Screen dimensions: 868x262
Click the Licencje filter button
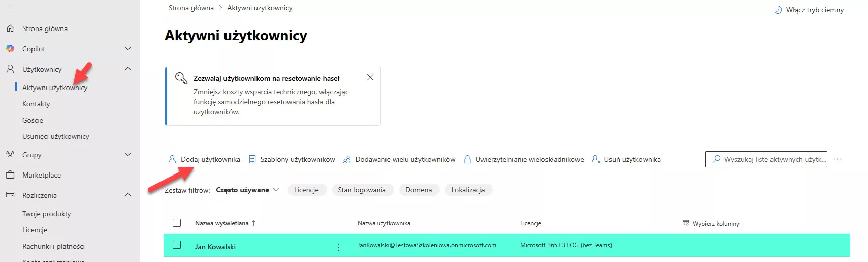tap(306, 190)
